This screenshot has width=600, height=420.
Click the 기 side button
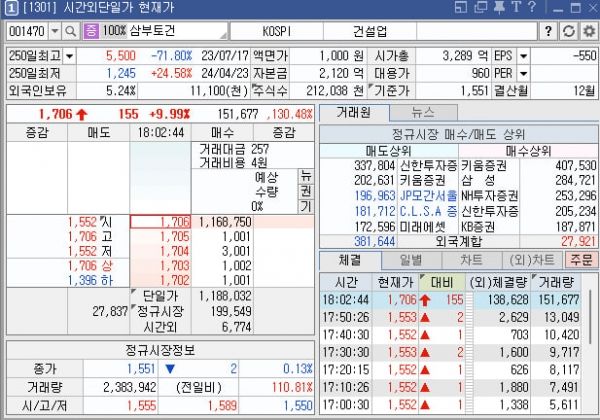click(305, 206)
